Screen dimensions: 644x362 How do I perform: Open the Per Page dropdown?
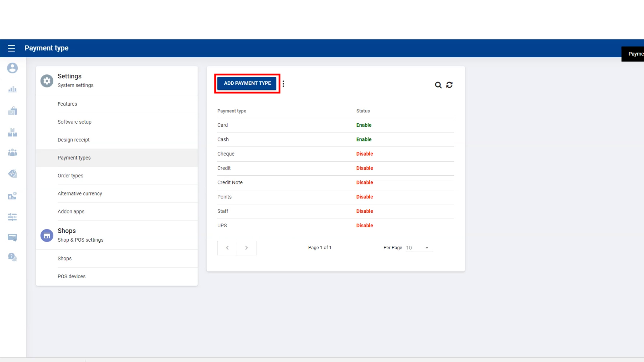[x=419, y=248]
